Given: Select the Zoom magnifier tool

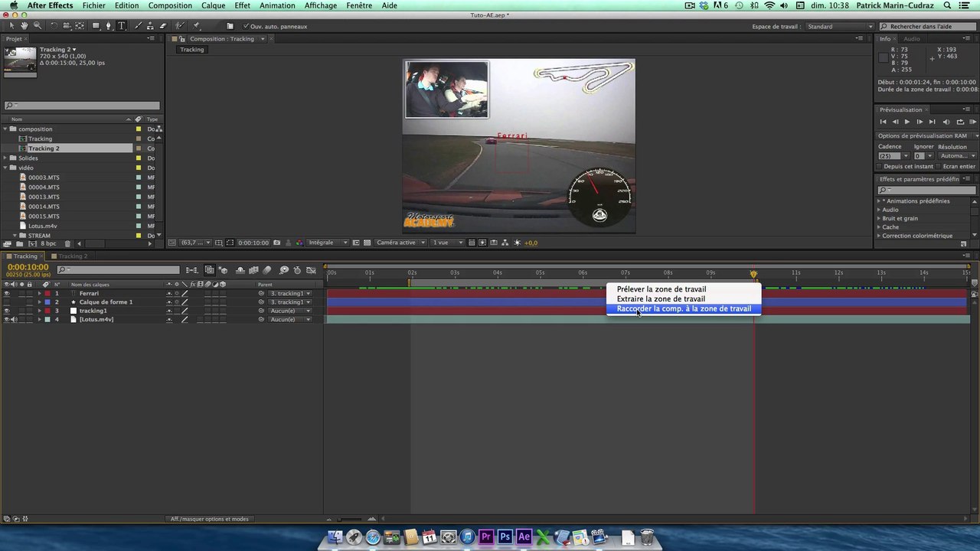Looking at the screenshot, I should click(x=37, y=26).
